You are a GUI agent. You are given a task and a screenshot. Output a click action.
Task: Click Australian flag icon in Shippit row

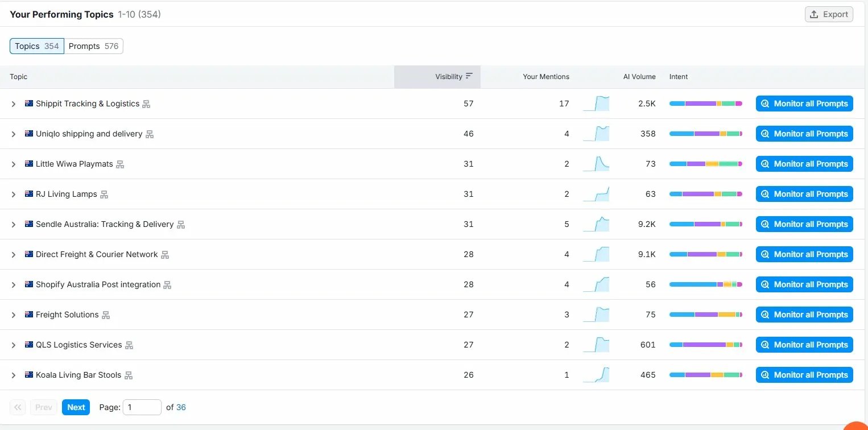tap(29, 104)
